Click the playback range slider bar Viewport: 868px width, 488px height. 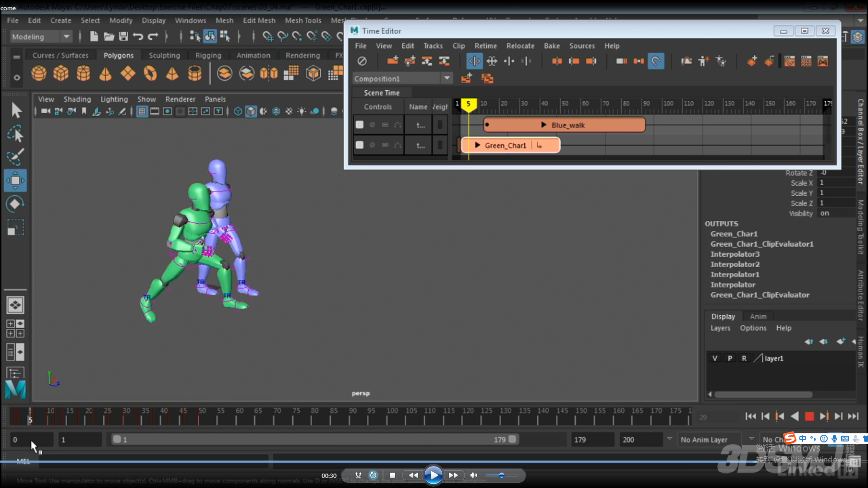[314, 440]
